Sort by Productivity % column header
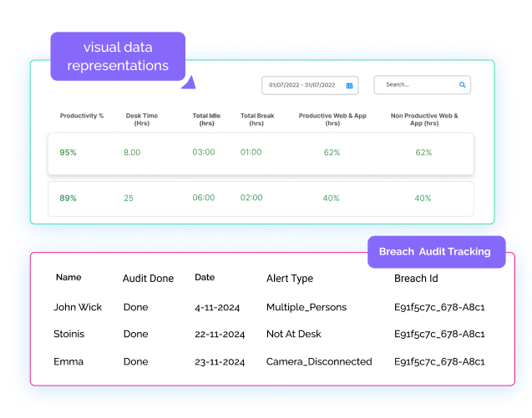 pyautogui.click(x=82, y=116)
